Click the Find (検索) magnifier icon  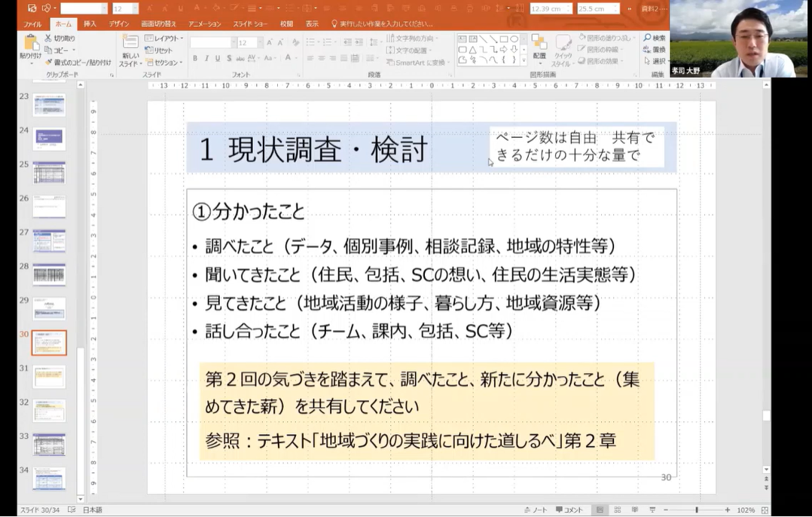coord(647,38)
